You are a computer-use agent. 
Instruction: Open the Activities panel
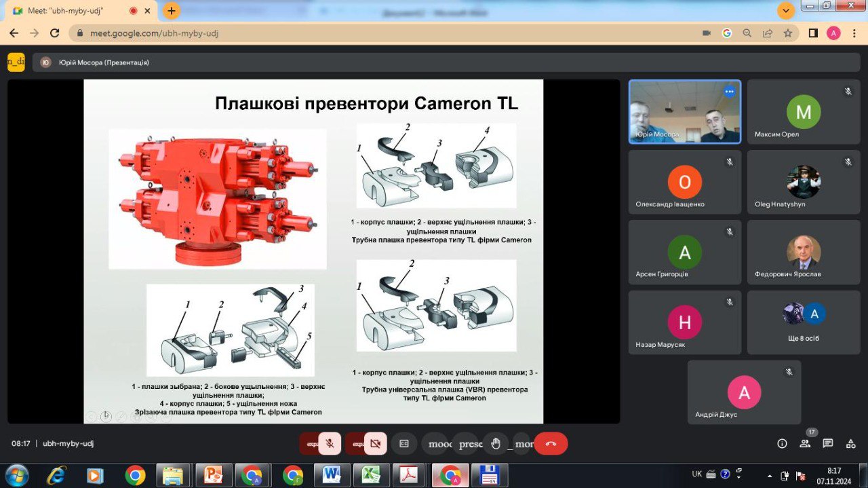[x=850, y=443]
